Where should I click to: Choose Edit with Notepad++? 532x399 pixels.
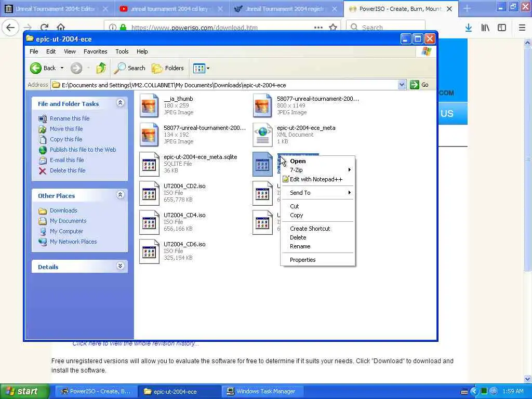tap(318, 179)
